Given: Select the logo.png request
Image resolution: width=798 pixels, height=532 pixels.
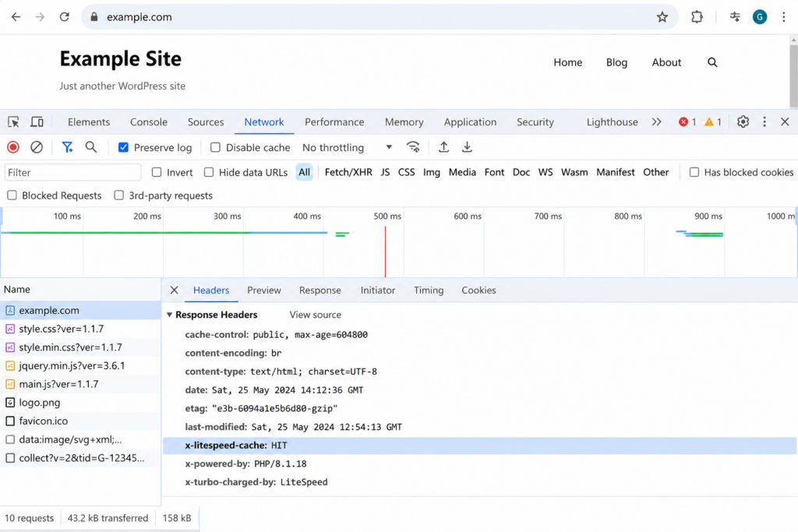Looking at the screenshot, I should pyautogui.click(x=80, y=402).
